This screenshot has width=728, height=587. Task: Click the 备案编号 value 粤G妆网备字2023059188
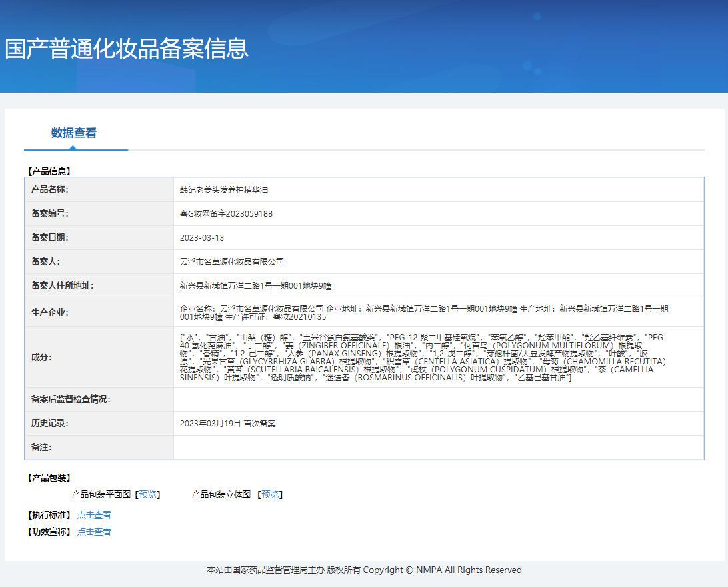point(226,214)
